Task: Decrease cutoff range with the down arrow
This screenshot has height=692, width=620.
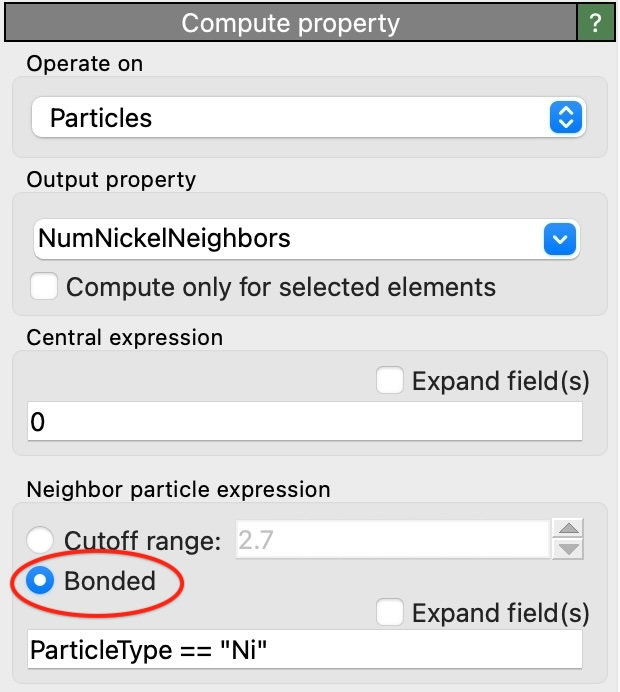Action: click(x=568, y=550)
